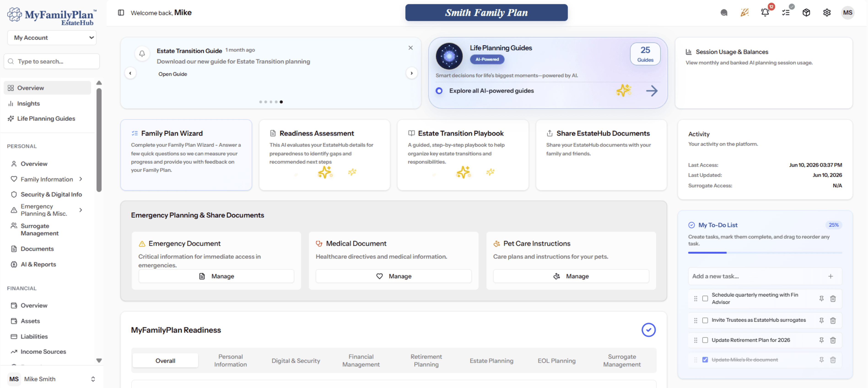The image size is (868, 388).
Task: Close the Estate Transition Guide notification
Action: coord(410,48)
